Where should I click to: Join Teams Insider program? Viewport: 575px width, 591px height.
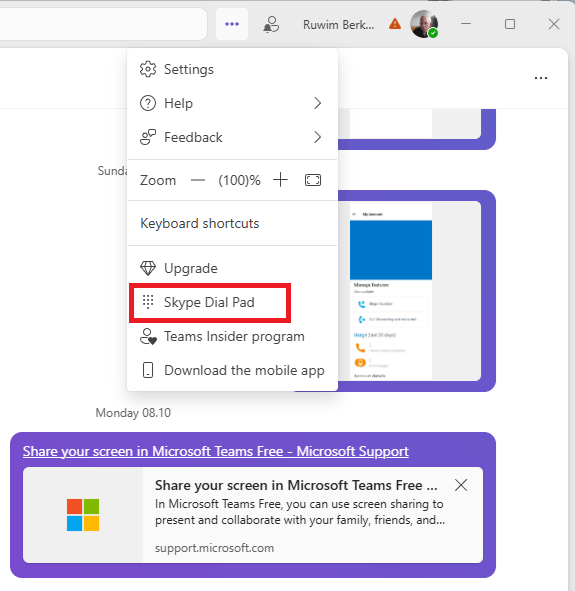click(x=232, y=336)
